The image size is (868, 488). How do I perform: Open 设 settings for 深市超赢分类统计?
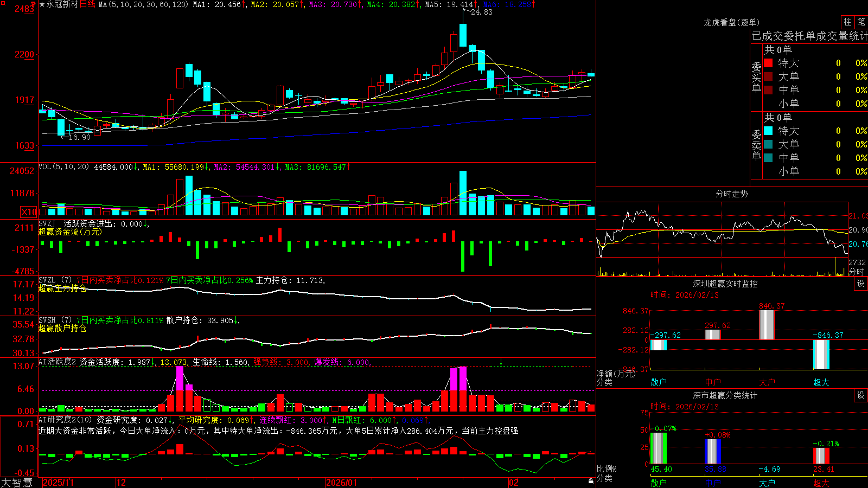pos(861,395)
